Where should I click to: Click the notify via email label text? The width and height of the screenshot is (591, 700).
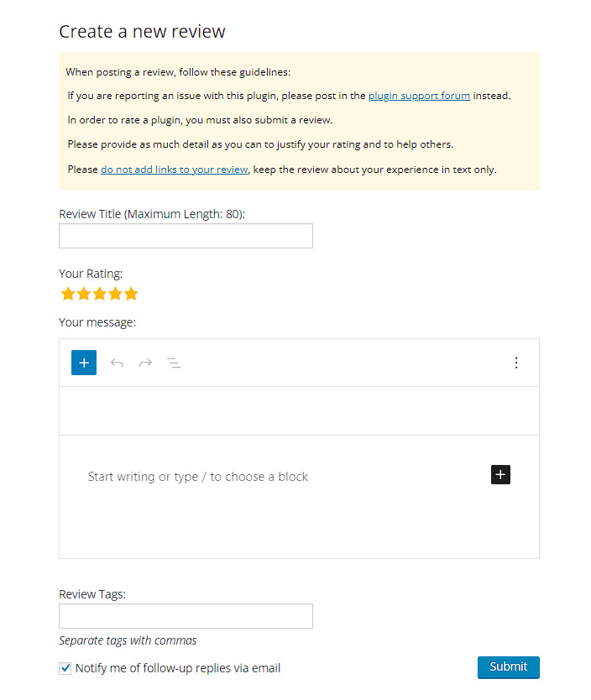coord(178,669)
